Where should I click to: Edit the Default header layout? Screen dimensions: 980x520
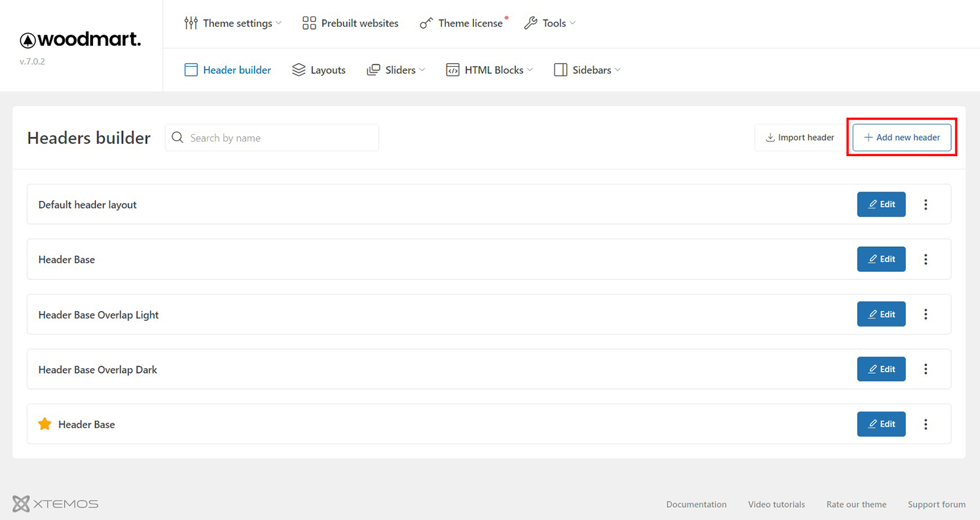(x=881, y=205)
